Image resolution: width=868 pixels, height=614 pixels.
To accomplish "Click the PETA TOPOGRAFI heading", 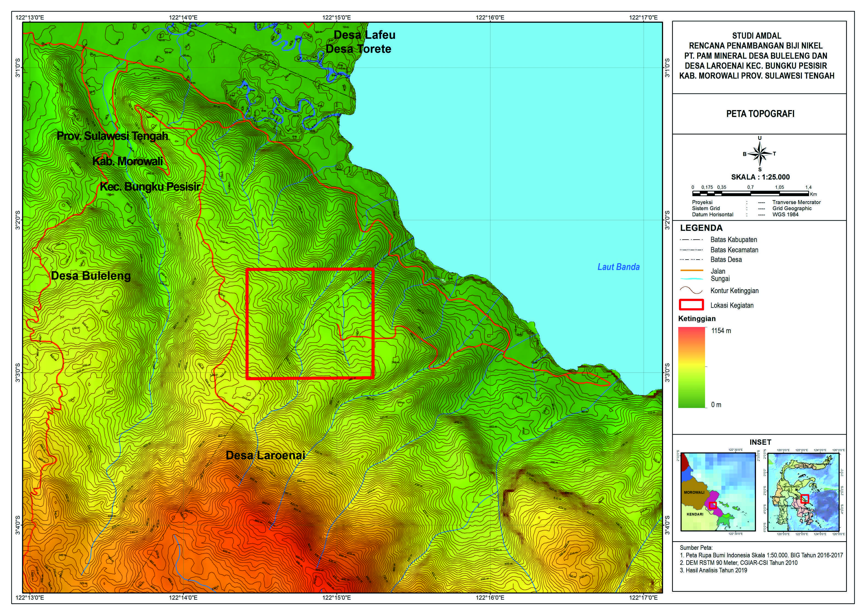I will [760, 114].
